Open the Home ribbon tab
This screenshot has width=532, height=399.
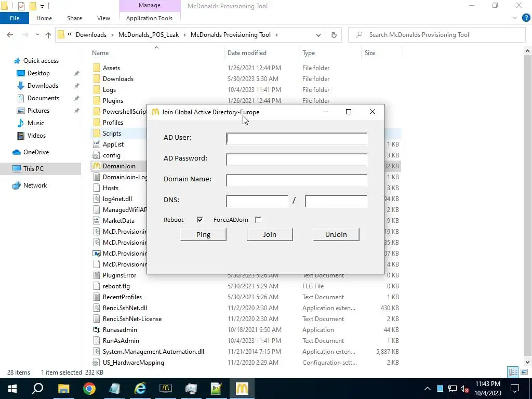click(44, 18)
